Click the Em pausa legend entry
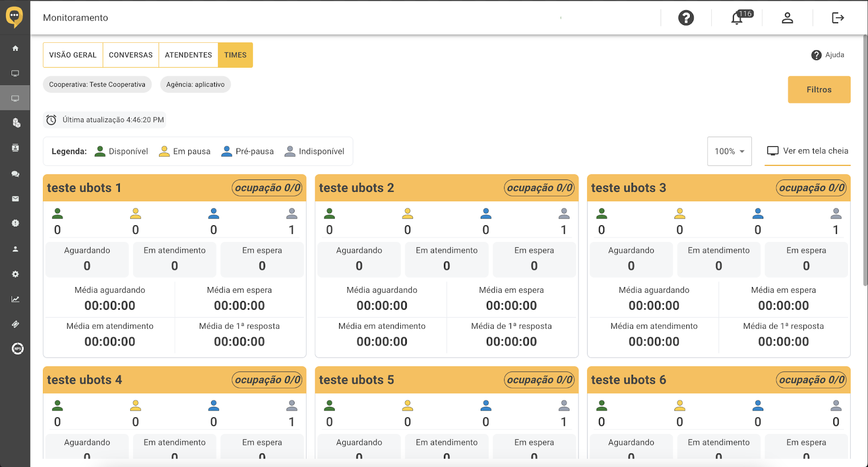This screenshot has height=467, width=868. (x=184, y=151)
